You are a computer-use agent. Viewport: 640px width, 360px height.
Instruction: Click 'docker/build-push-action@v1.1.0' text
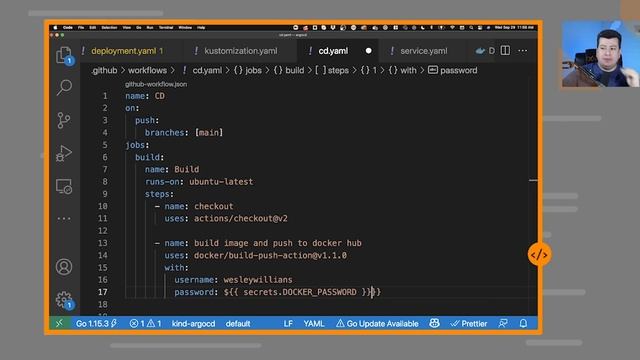tap(270, 255)
